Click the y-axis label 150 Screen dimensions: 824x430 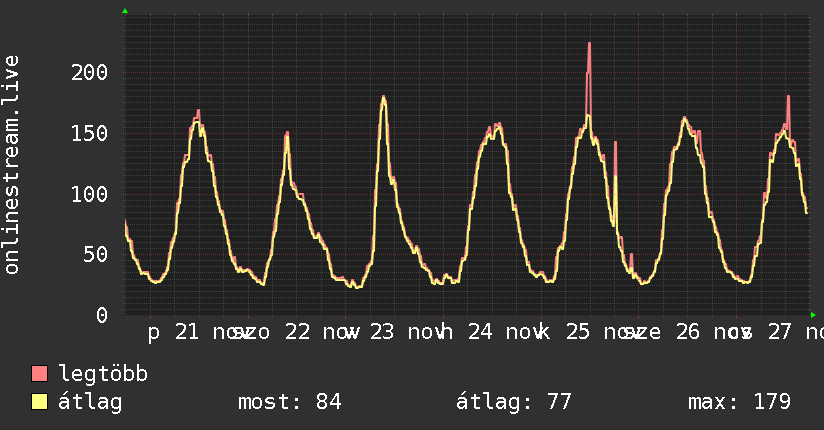pyautogui.click(x=89, y=134)
